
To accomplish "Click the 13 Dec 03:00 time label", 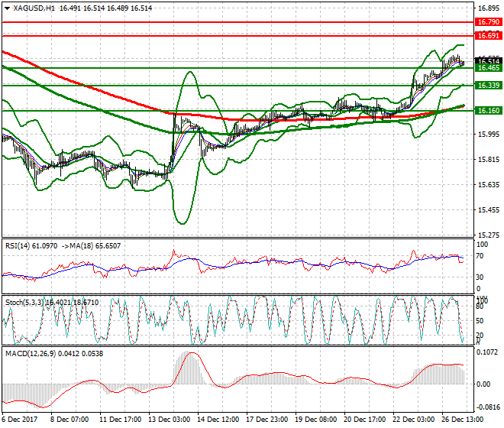I will pyautogui.click(x=169, y=420).
